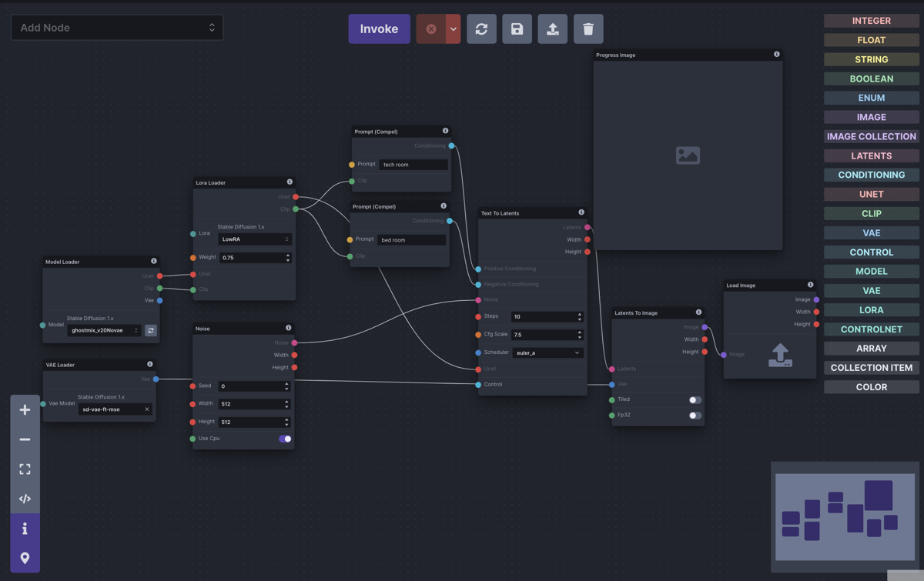Click the info icon on Progress Image node
This screenshot has width=924, height=581.
click(x=776, y=54)
